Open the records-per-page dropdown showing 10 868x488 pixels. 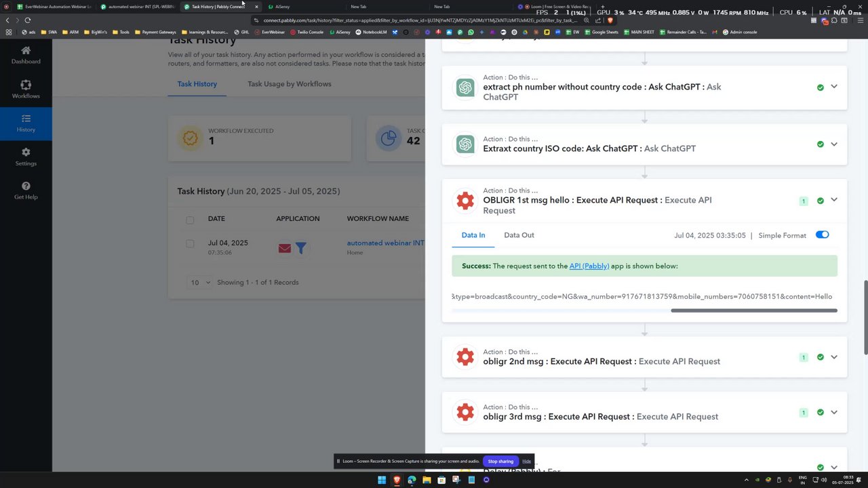199,282
